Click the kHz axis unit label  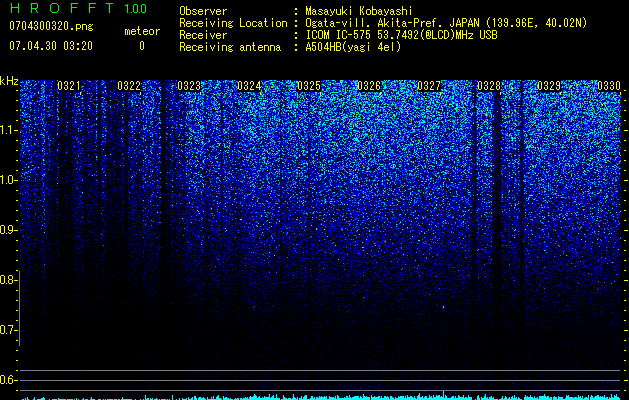[9, 81]
